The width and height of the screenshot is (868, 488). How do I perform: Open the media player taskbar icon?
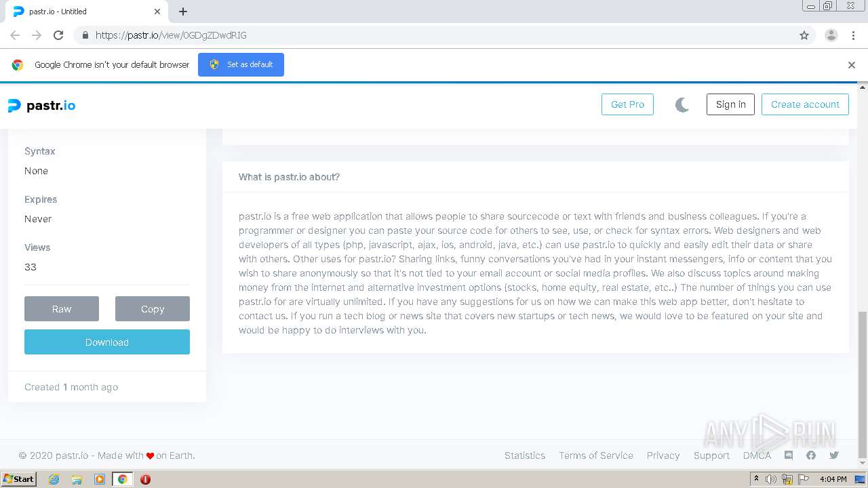[x=100, y=479]
